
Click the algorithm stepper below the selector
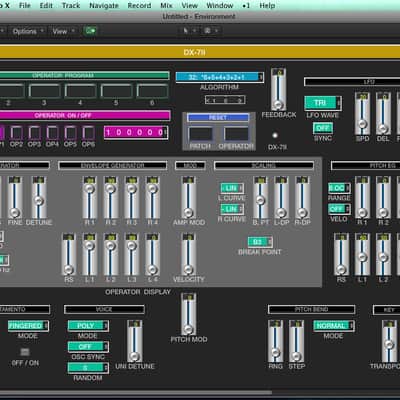225,100
